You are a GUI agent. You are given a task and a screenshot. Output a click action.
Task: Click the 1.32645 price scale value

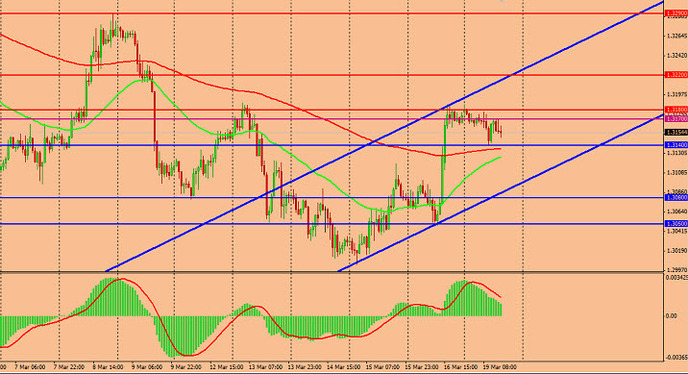click(677, 36)
